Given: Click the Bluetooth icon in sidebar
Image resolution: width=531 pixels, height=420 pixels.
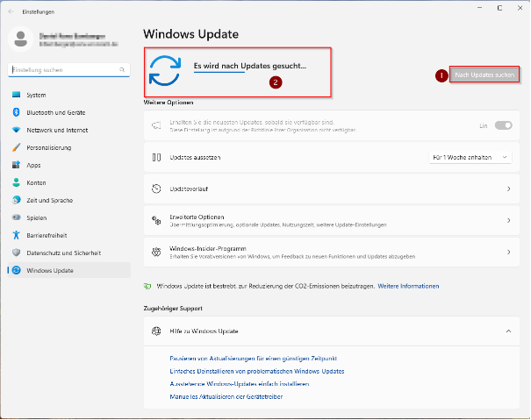Looking at the screenshot, I should coord(17,112).
